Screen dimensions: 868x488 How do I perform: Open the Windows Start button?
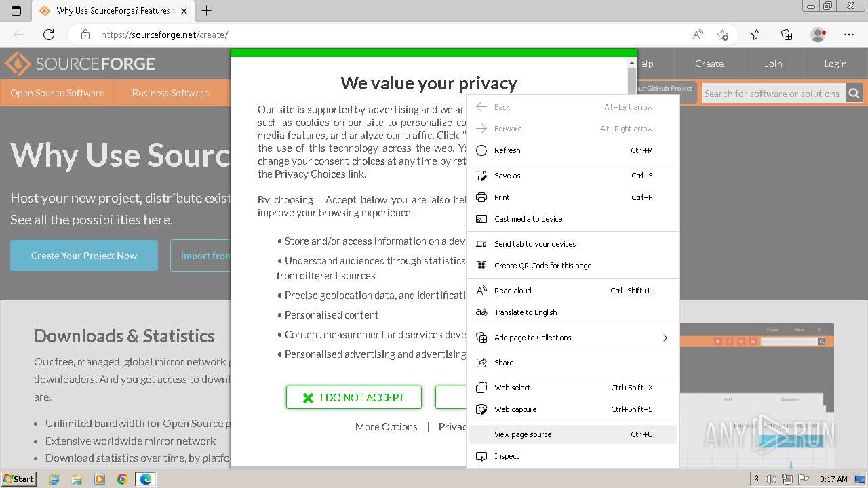pyautogui.click(x=18, y=479)
